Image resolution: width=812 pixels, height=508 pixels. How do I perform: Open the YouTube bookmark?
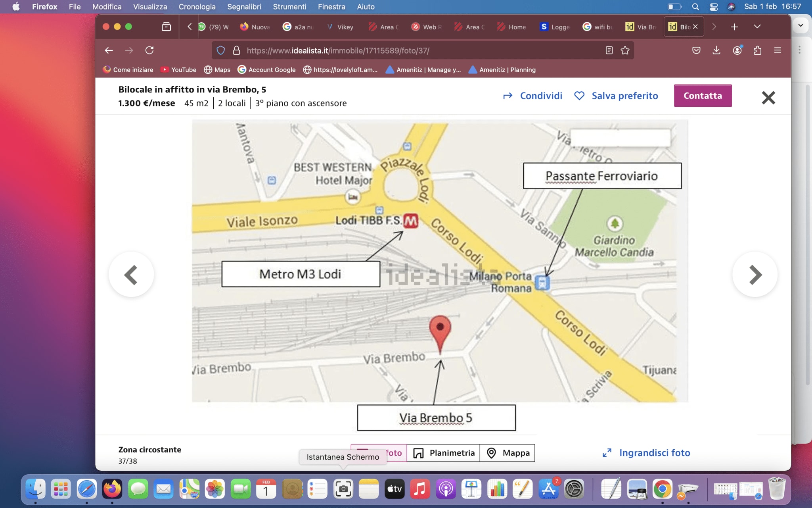(178, 70)
